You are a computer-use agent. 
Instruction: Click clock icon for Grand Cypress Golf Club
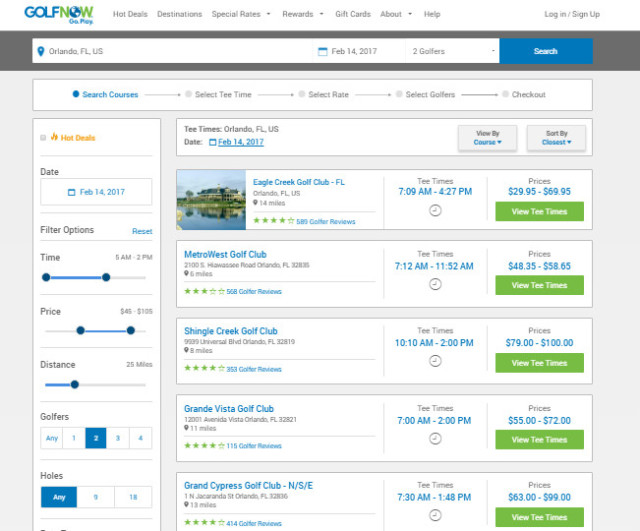tap(435, 515)
